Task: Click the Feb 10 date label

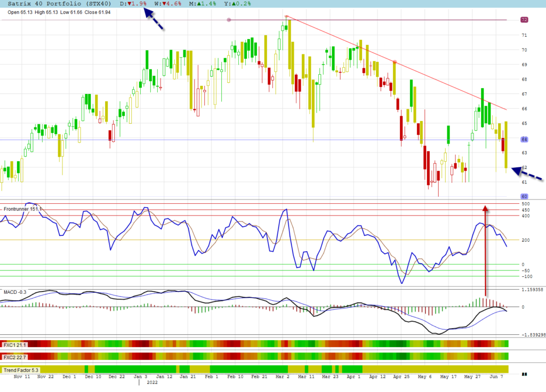Action: (235, 377)
